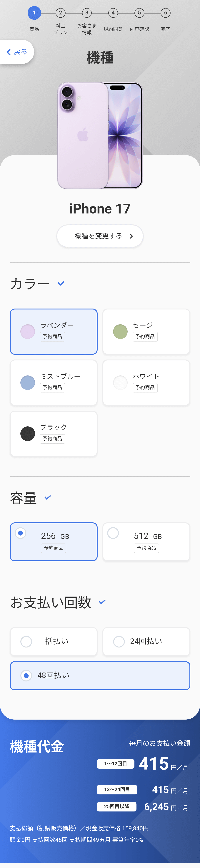Click step 3 お客さま情報 circle
200x868 pixels.
coord(87,13)
